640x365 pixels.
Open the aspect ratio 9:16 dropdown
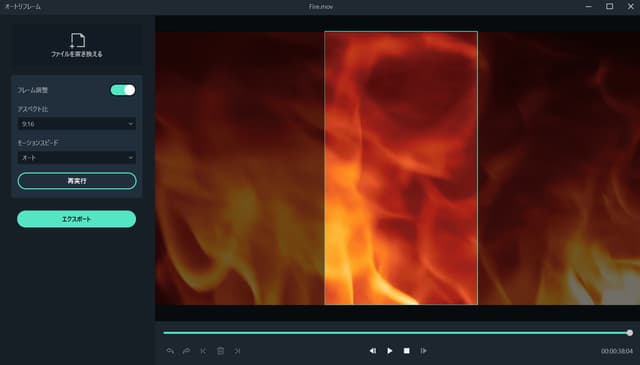(77, 124)
